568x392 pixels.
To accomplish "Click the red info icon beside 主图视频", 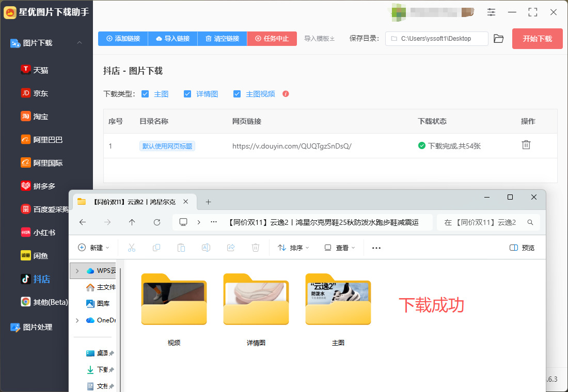I will (x=286, y=94).
